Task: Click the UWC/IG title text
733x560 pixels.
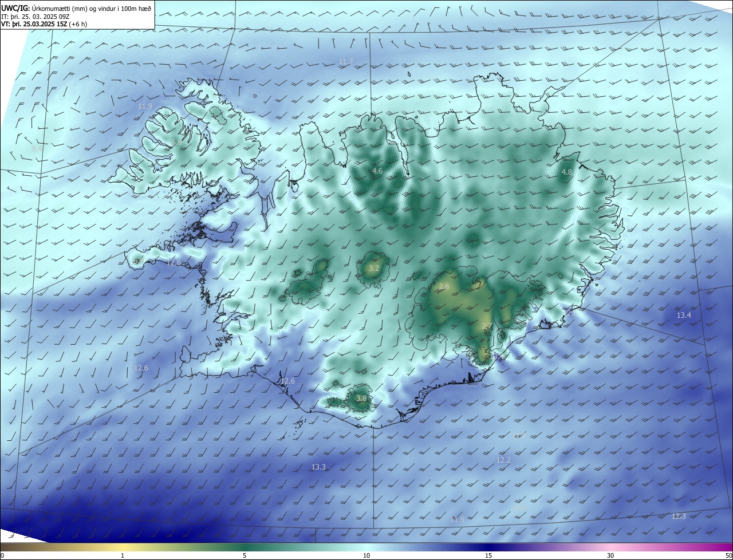Action: point(15,8)
